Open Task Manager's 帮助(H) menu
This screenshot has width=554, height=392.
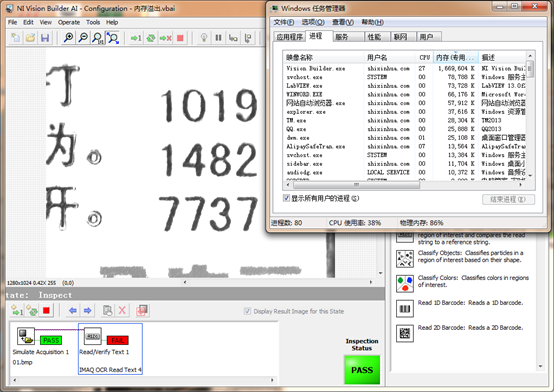(x=372, y=22)
